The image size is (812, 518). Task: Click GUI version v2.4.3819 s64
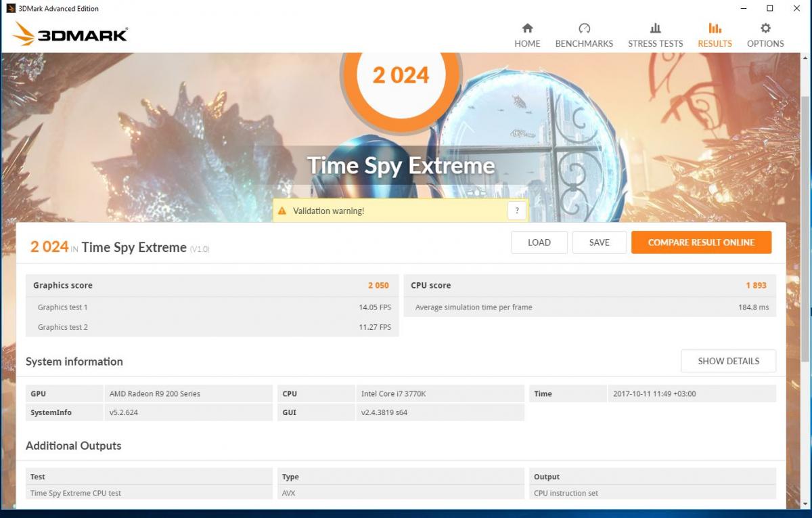coord(440,412)
